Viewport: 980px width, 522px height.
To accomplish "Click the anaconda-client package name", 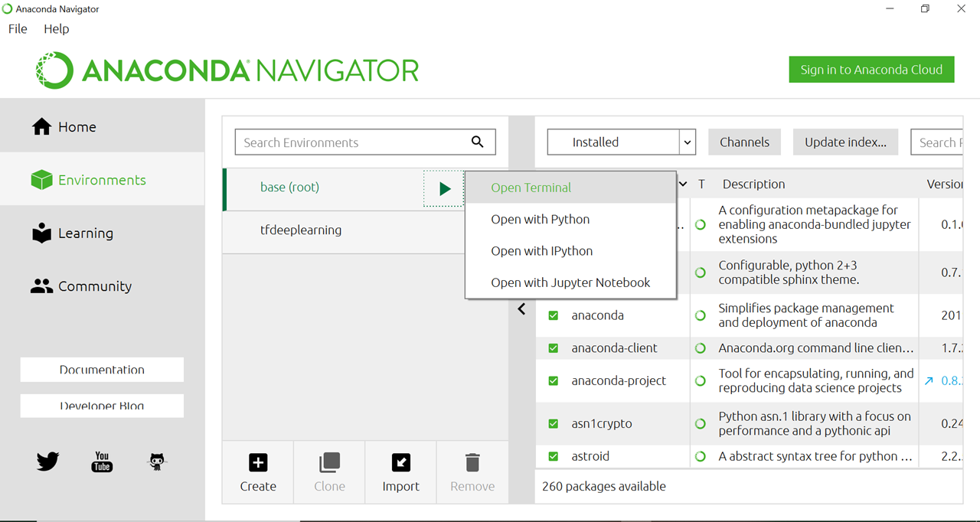I will pyautogui.click(x=614, y=348).
